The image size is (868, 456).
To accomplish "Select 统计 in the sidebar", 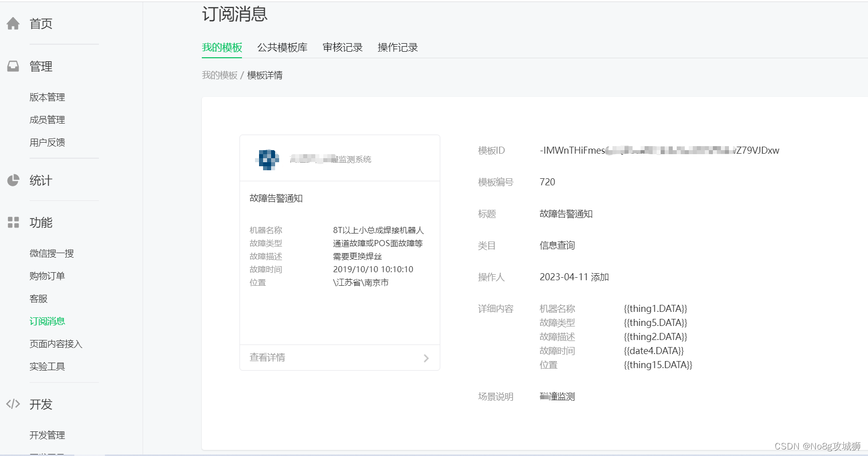I will 41,180.
